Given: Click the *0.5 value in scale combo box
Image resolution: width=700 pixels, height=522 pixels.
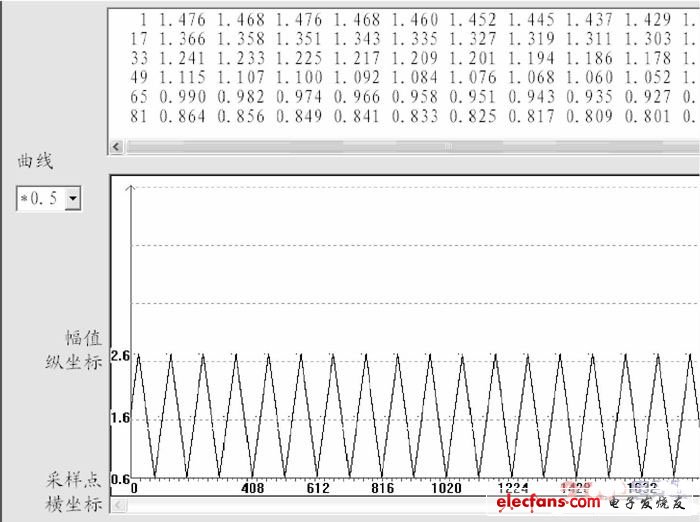Looking at the screenshot, I should (39, 200).
